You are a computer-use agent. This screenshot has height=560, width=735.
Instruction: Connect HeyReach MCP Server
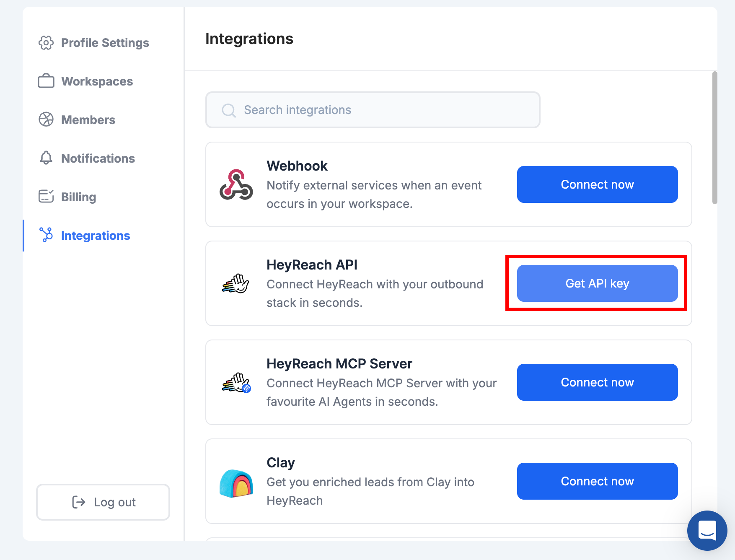(x=598, y=382)
